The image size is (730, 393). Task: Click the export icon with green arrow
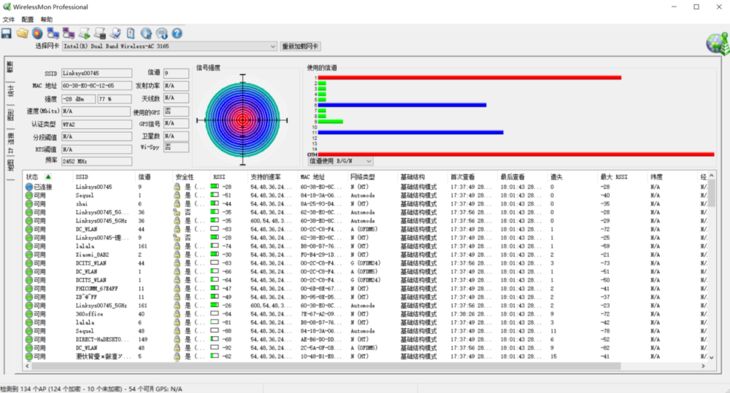pyautogui.click(x=84, y=34)
